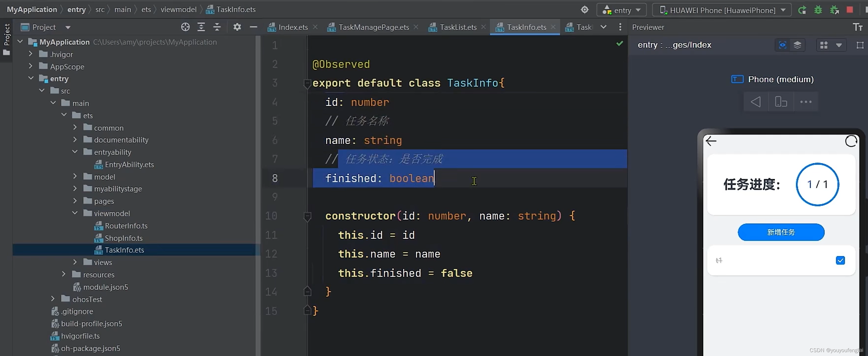
Task: Show hidden tabs dropdown chevron
Action: [604, 27]
